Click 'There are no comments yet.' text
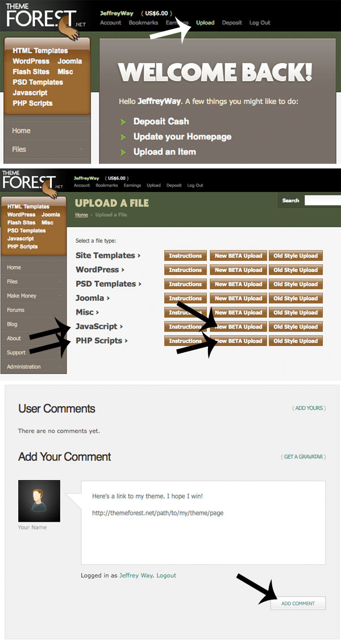 59,431
